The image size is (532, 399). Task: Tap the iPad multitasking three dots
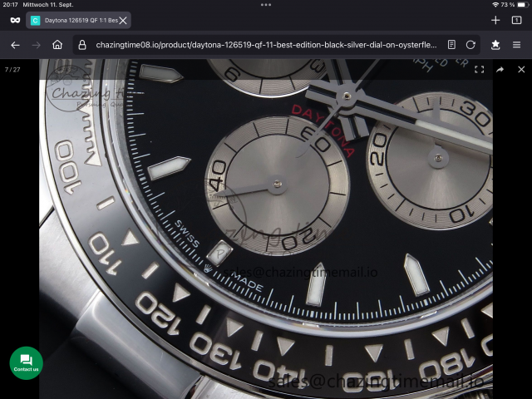click(x=266, y=5)
